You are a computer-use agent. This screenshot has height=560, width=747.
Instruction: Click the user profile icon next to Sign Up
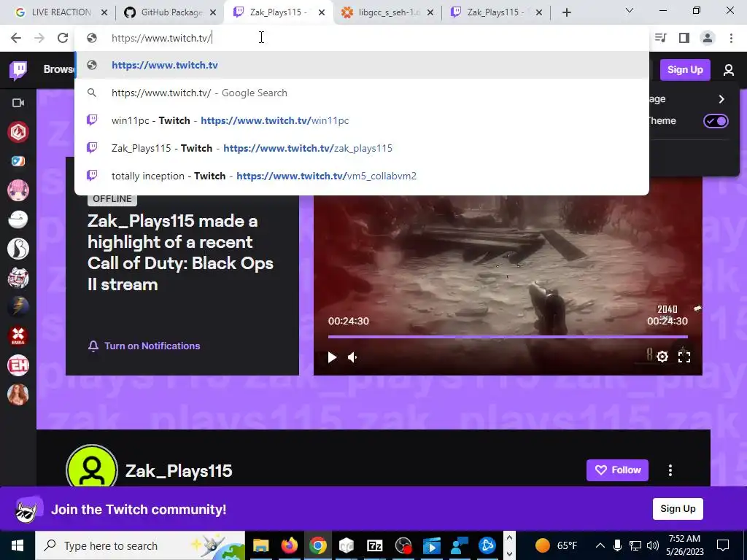pyautogui.click(x=729, y=70)
